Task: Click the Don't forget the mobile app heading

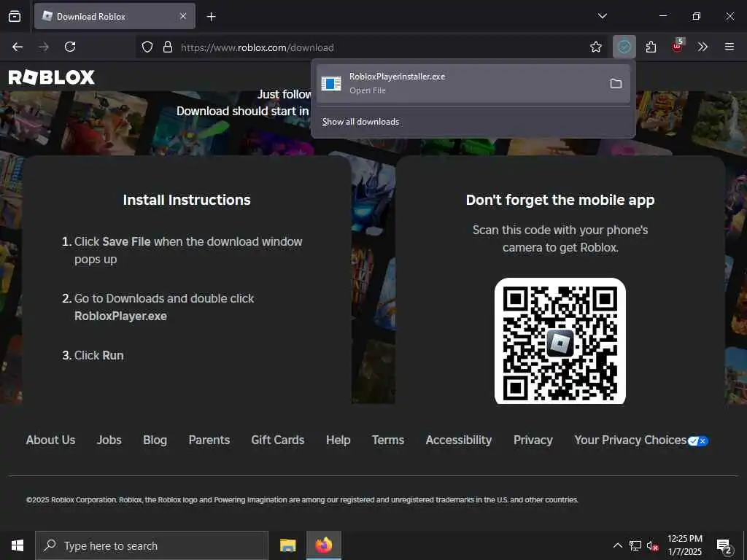Action: pyautogui.click(x=560, y=200)
